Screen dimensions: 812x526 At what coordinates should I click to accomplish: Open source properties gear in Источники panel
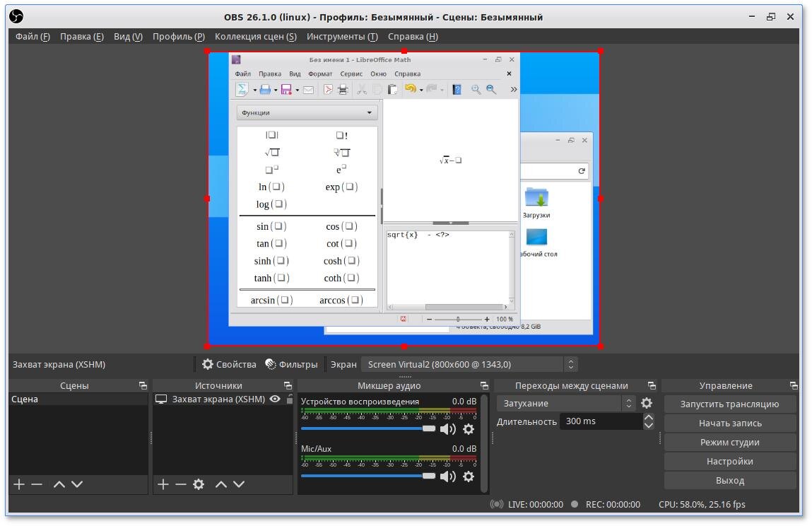[199, 484]
